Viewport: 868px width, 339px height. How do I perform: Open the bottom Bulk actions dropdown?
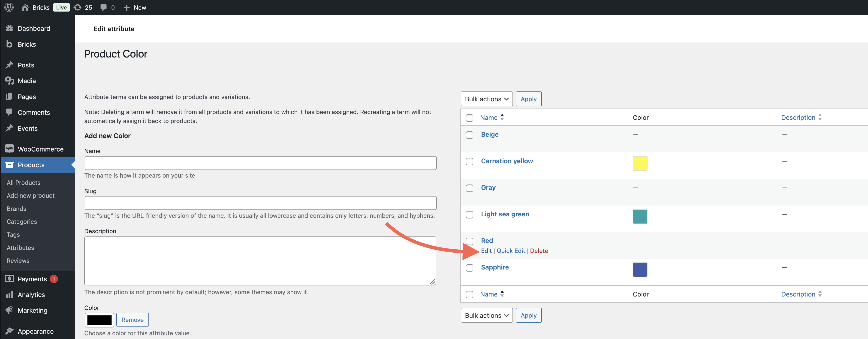click(x=486, y=315)
